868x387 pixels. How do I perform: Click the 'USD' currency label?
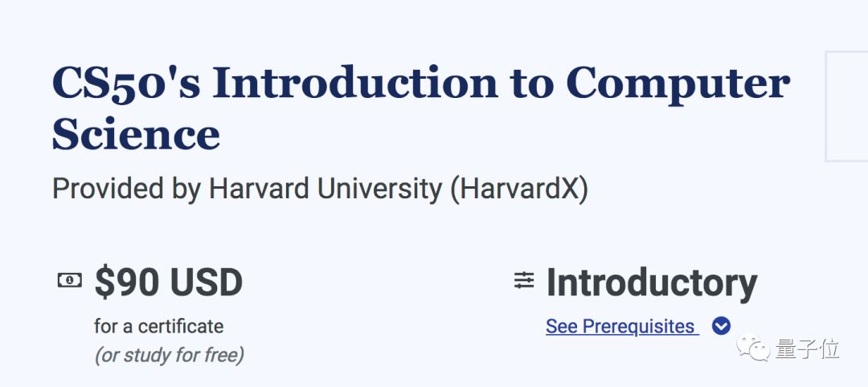[205, 283]
